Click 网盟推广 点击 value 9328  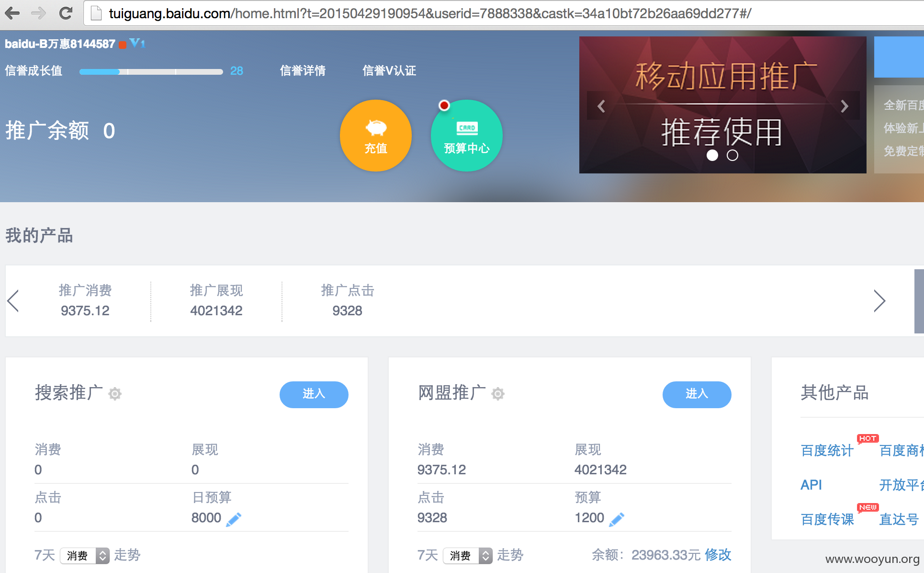(432, 517)
